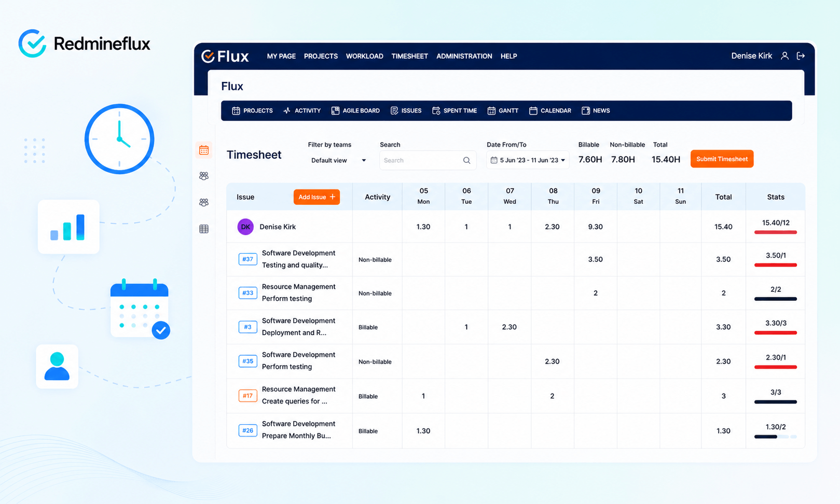The image size is (840, 504).
Task: Click the 3.50 Friday cell for issue #37
Action: [595, 259]
